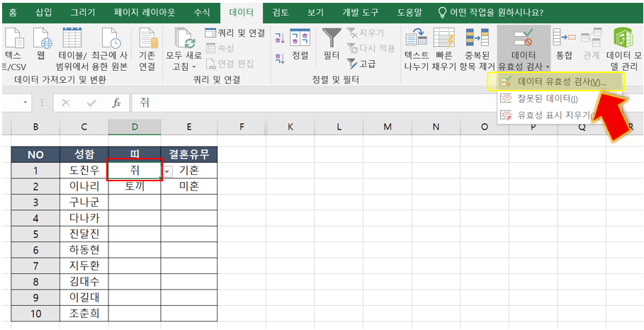Image resolution: width=644 pixels, height=330 pixels.
Task: Click the 통합 consolidate icon
Action: [564, 38]
